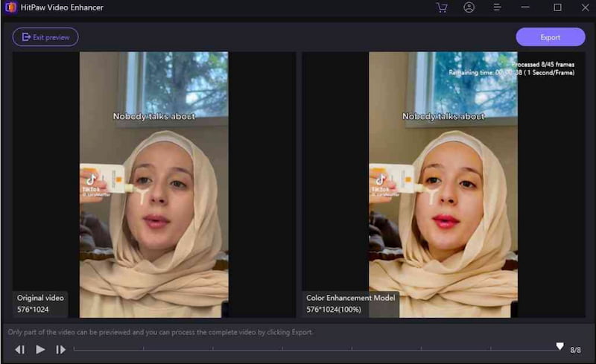Screen dimensions: 596x364
Task: Click the HitPaw app logo
Action: 10,7
